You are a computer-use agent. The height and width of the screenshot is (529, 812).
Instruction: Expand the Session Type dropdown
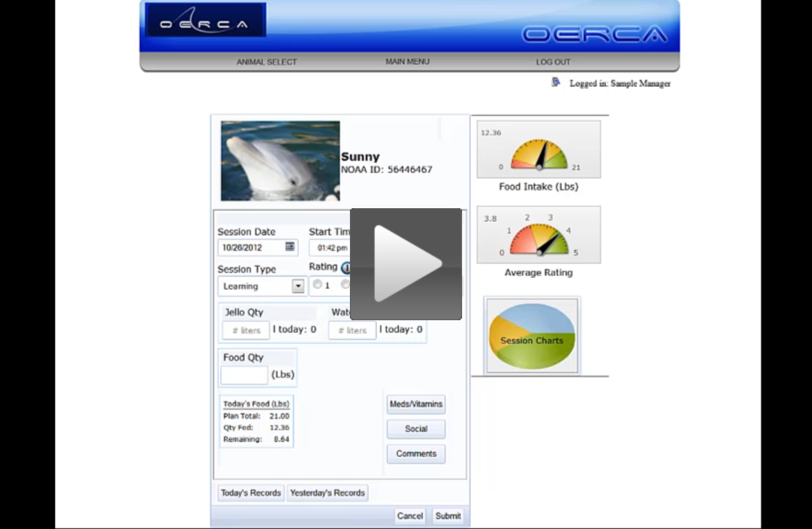pos(298,286)
